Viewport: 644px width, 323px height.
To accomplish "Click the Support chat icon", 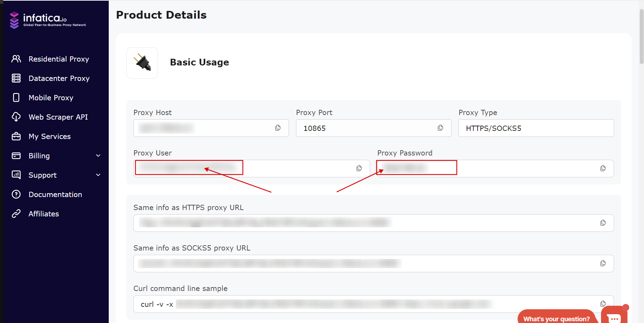I will (16, 175).
